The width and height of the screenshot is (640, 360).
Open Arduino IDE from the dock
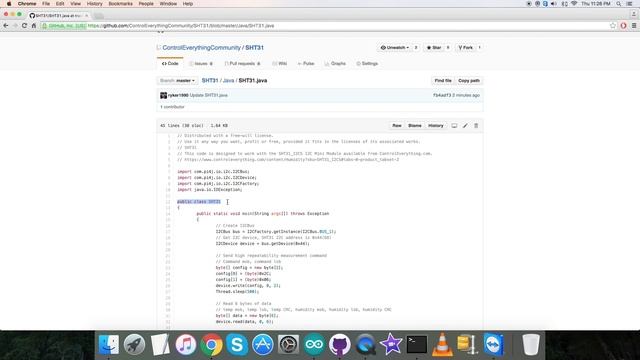point(314,344)
